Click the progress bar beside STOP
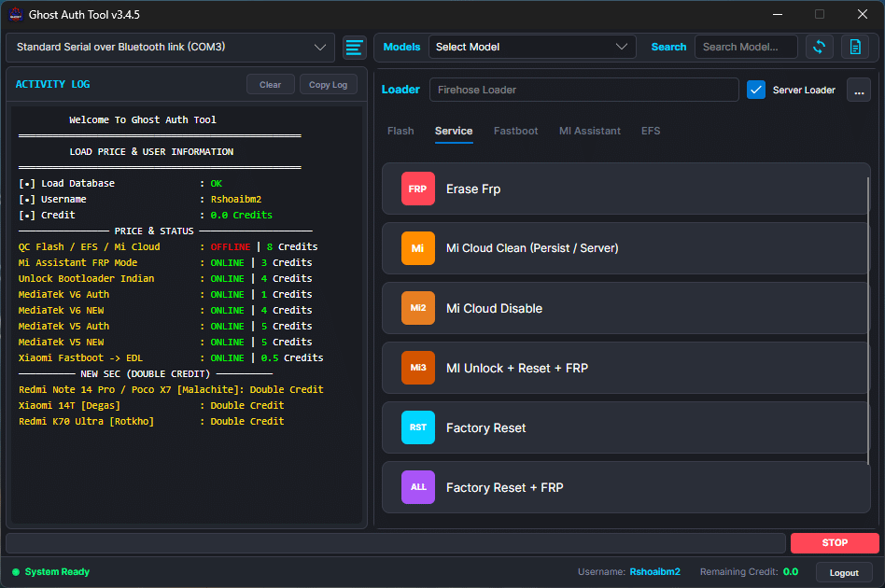The width and height of the screenshot is (885, 588). (x=396, y=543)
